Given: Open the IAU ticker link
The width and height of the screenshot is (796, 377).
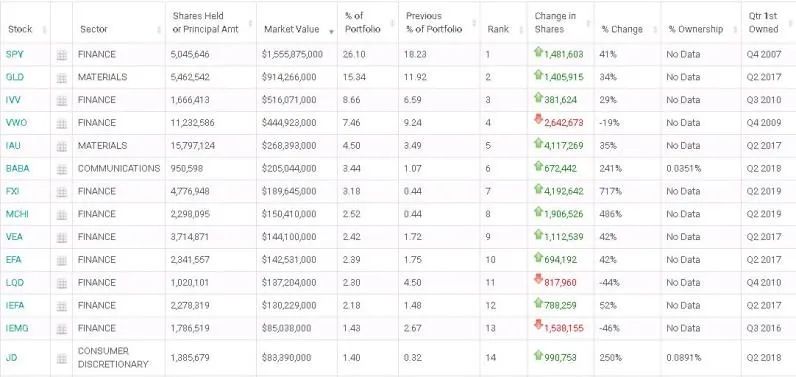Looking at the screenshot, I should 13,146.
